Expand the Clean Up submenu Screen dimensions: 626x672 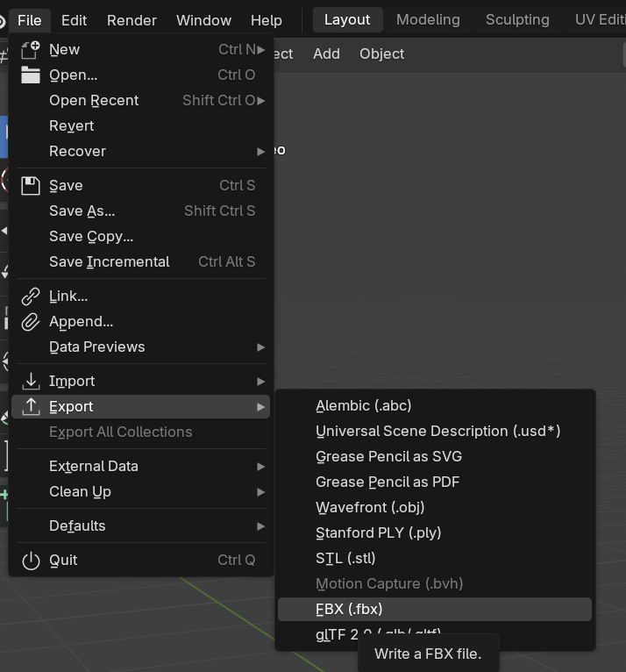tap(141, 491)
